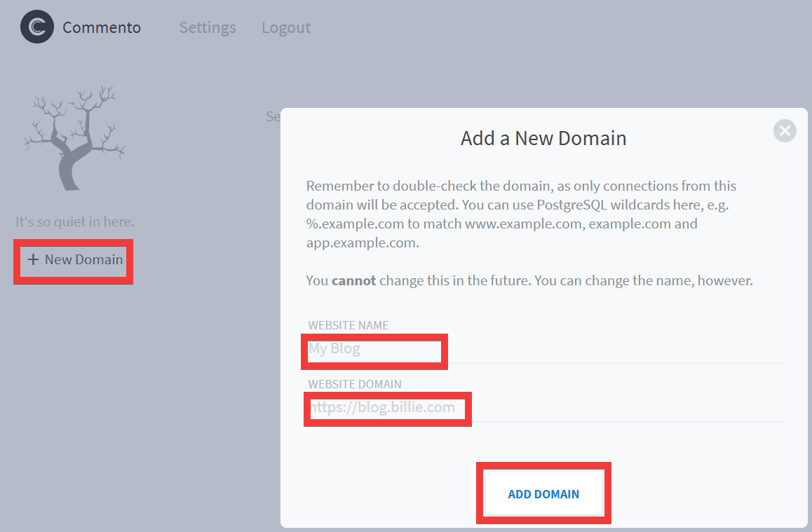Click the WEBSITE DOMAIN field label
The width and height of the screenshot is (812, 532).
[x=355, y=384]
